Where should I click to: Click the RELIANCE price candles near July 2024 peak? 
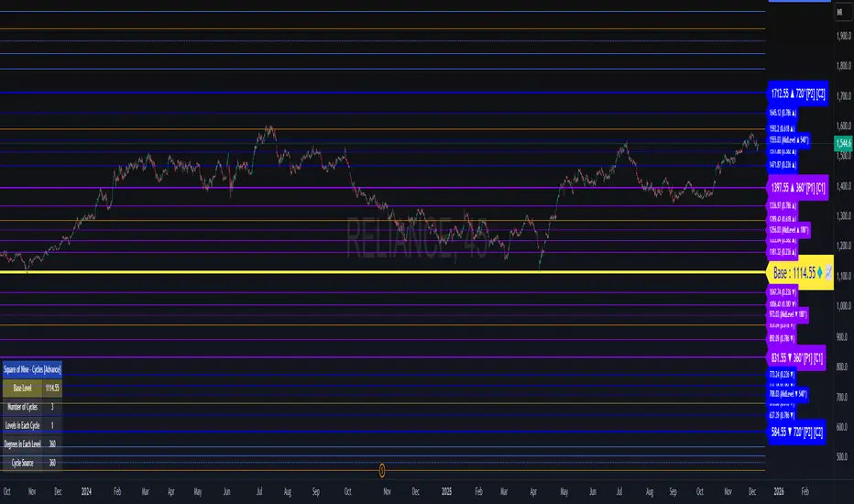[268, 132]
